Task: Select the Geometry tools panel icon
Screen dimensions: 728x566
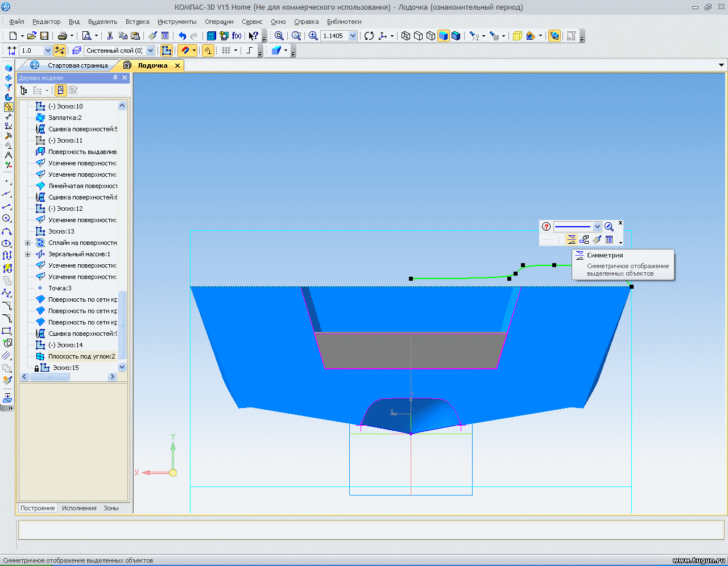Action: tap(9, 107)
